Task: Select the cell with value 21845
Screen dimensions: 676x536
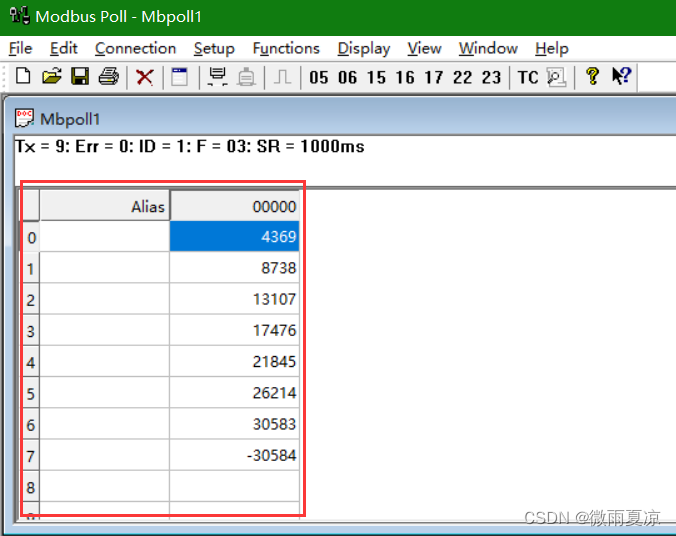Action: pyautogui.click(x=235, y=361)
